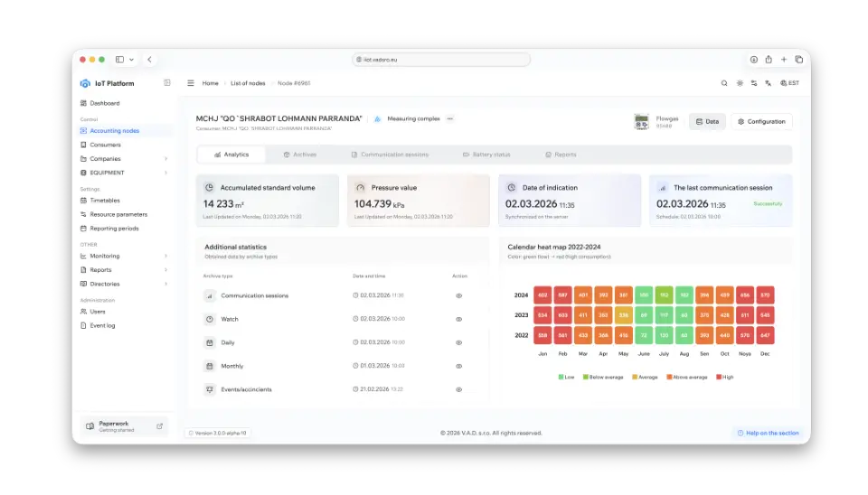
Task: Switch to the Archives tab
Action: click(x=300, y=154)
